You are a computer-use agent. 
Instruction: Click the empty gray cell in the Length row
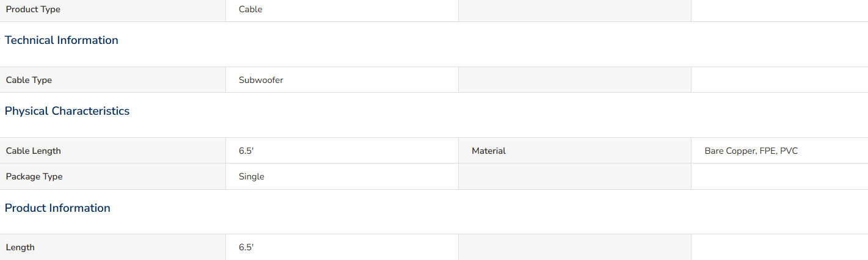coord(575,247)
